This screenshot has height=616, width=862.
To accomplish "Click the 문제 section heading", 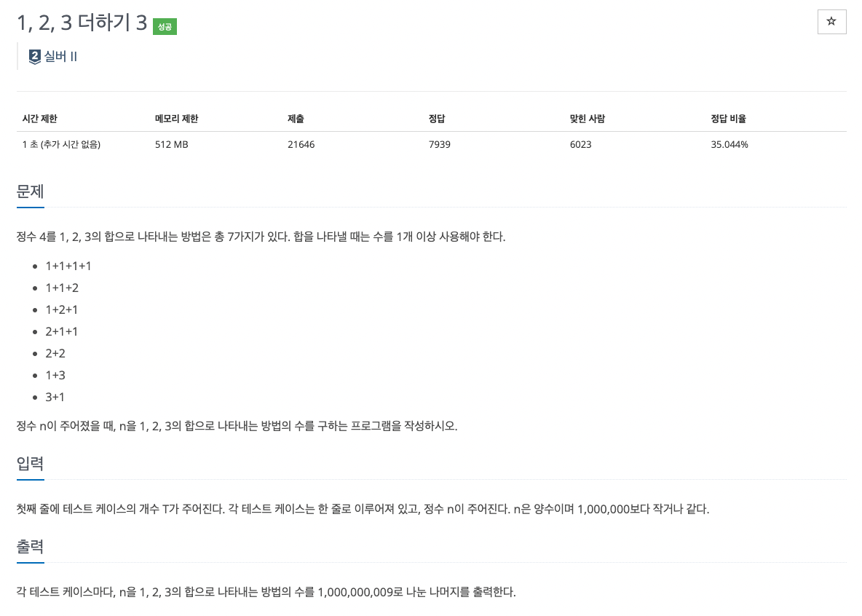I will (30, 191).
